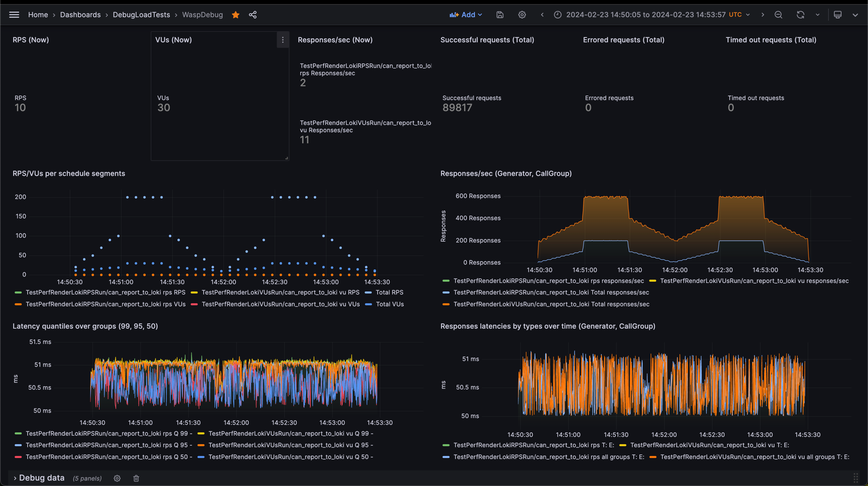Delete the Debug data row trash icon
868x486 pixels.
136,478
